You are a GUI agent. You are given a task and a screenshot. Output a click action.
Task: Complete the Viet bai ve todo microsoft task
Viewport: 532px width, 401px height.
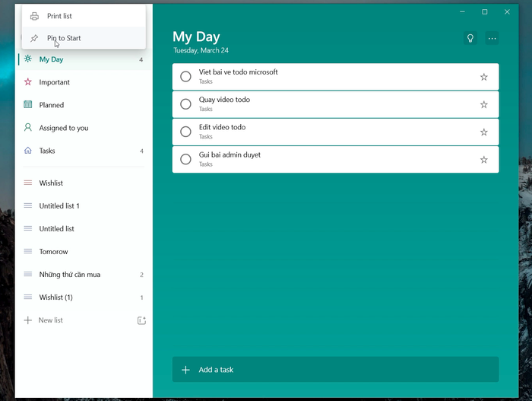click(x=185, y=76)
